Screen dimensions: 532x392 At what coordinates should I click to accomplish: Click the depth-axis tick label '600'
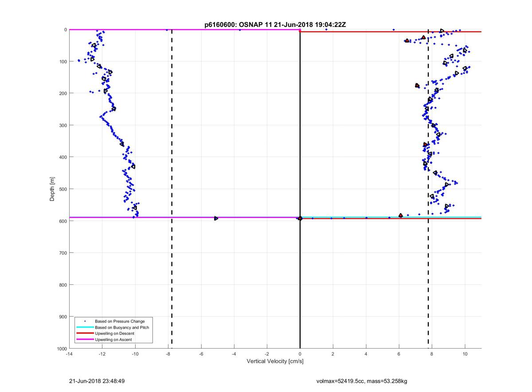[x=63, y=221]
